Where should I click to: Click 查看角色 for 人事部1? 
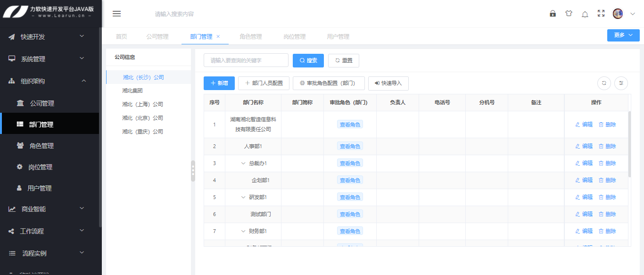pyautogui.click(x=350, y=146)
